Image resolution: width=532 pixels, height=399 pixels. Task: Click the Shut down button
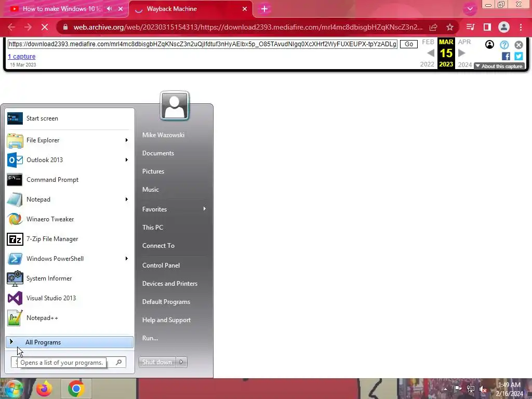[157, 362]
